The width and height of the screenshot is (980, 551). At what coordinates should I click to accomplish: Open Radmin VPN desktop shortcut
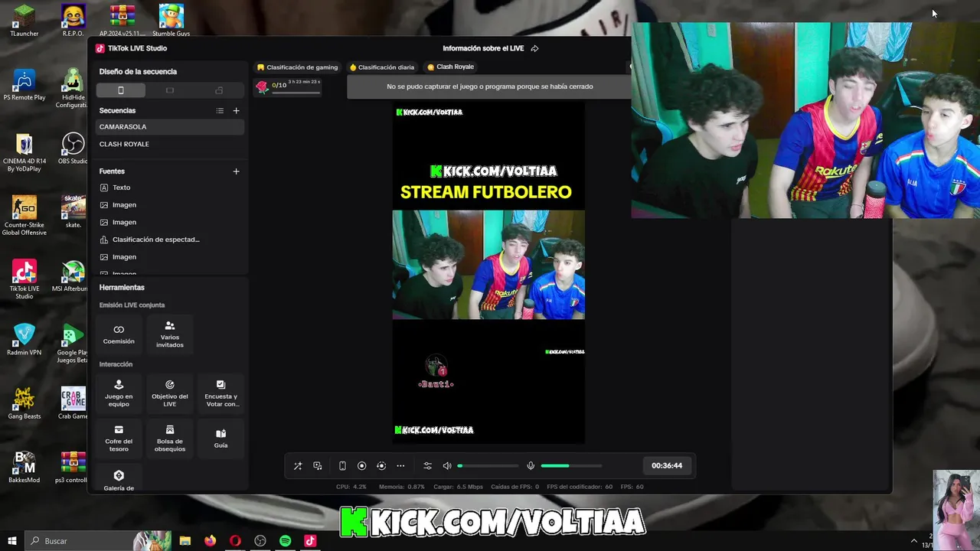tap(24, 340)
